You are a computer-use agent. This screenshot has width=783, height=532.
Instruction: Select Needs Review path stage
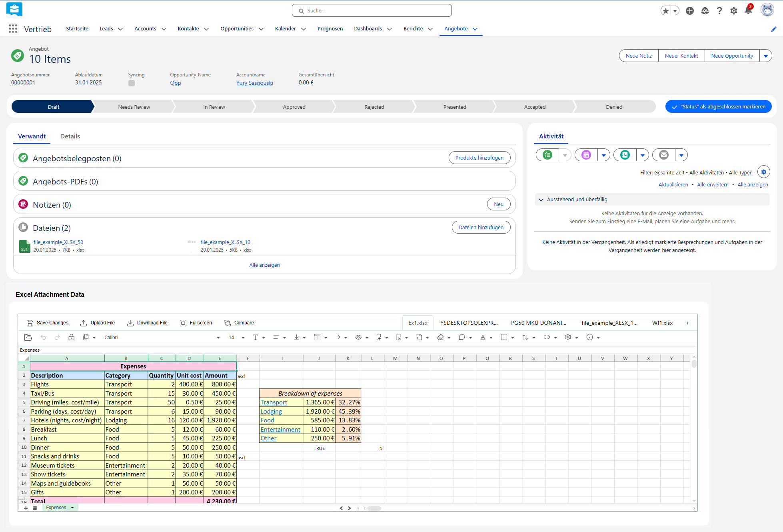click(134, 107)
